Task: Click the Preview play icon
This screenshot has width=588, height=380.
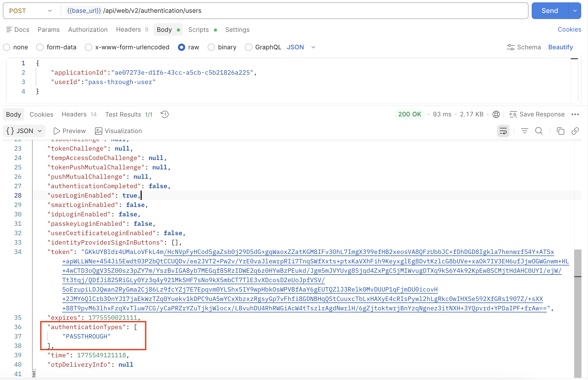Action: 57,131
